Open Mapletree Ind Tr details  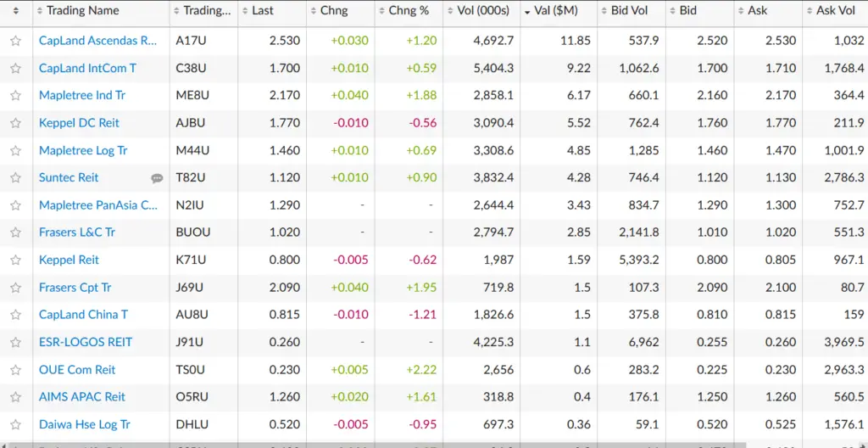click(82, 95)
